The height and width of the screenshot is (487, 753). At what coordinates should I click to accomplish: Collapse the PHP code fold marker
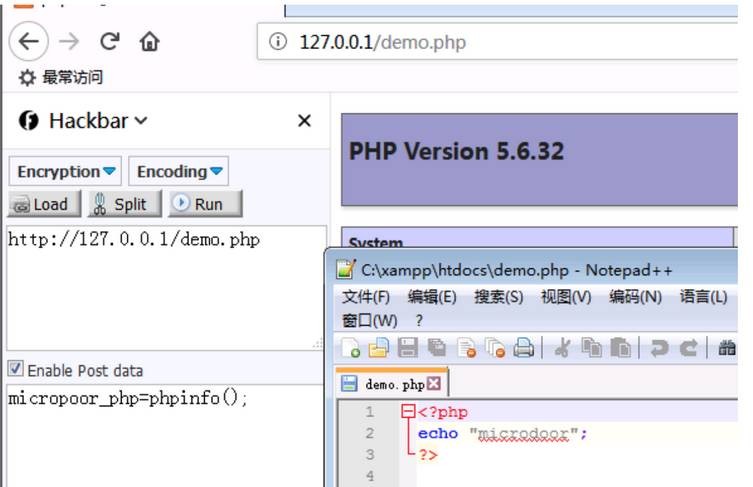point(407,412)
